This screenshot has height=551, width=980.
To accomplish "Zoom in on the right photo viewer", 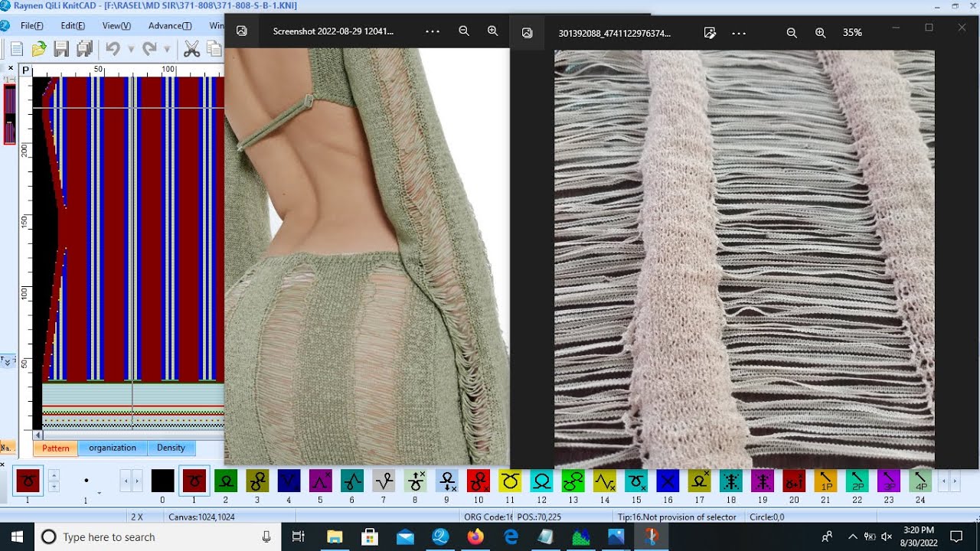I will point(820,33).
